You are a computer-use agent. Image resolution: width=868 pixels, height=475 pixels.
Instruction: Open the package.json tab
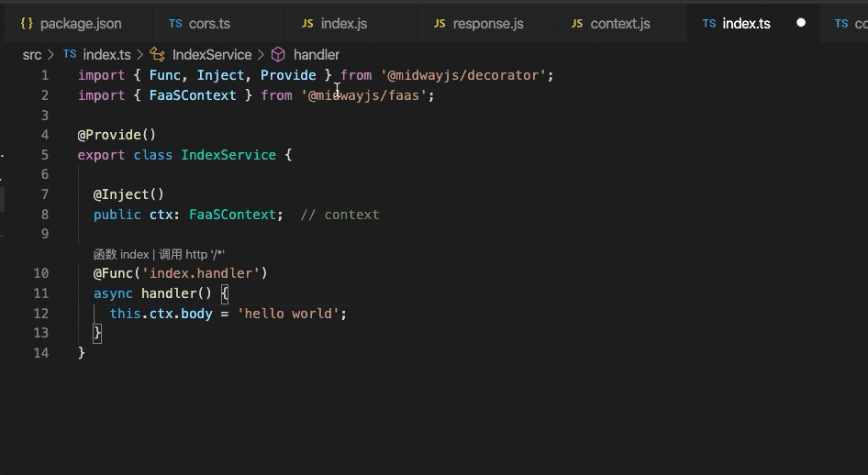71,24
